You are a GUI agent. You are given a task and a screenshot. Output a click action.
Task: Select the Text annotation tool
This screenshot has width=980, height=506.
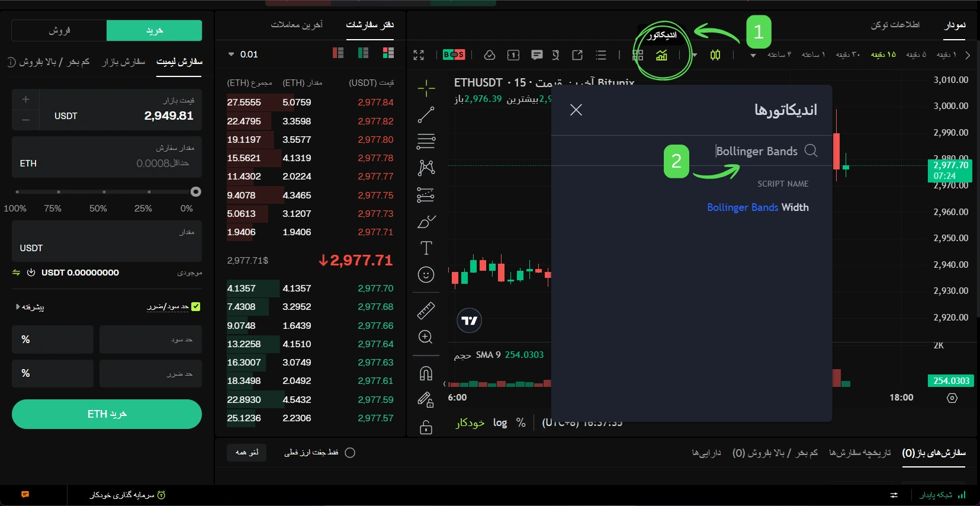426,248
